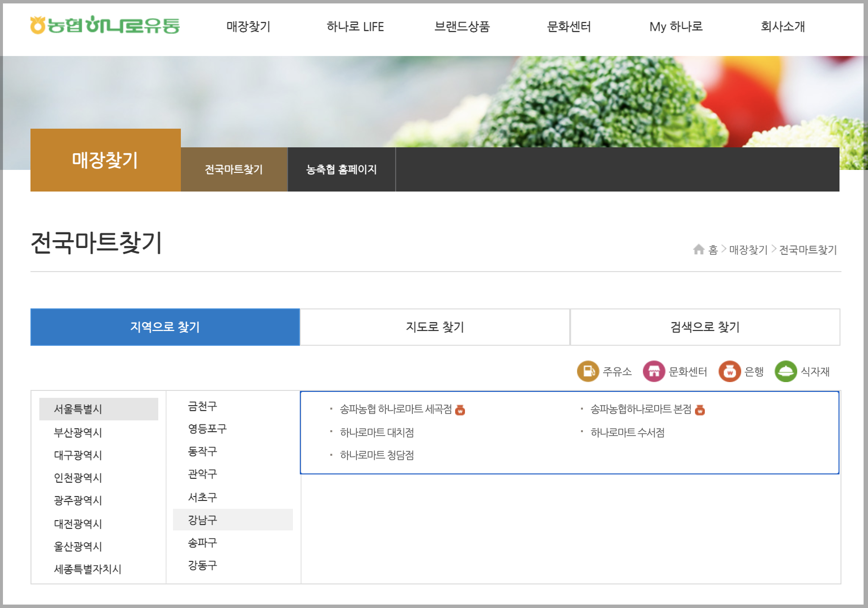Switch to 검색으로 찾기 tab

pyautogui.click(x=705, y=327)
